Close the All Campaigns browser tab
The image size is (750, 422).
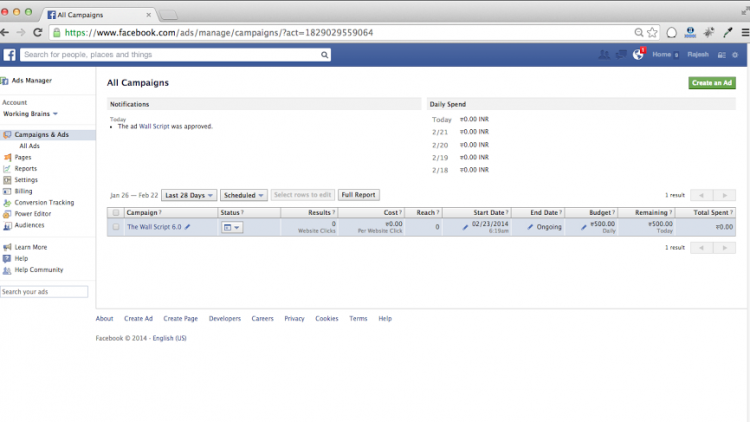[x=148, y=15]
